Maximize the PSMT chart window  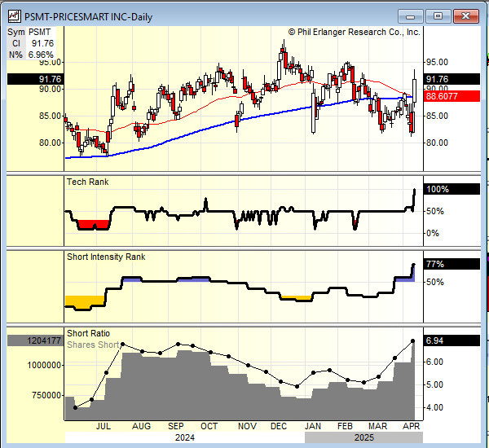[x=438, y=16]
